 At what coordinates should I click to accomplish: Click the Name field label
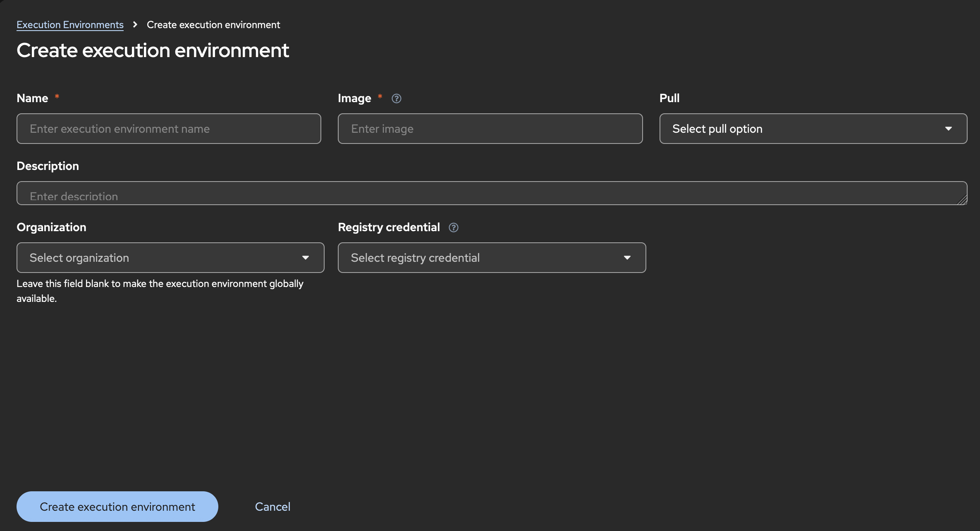pos(33,98)
